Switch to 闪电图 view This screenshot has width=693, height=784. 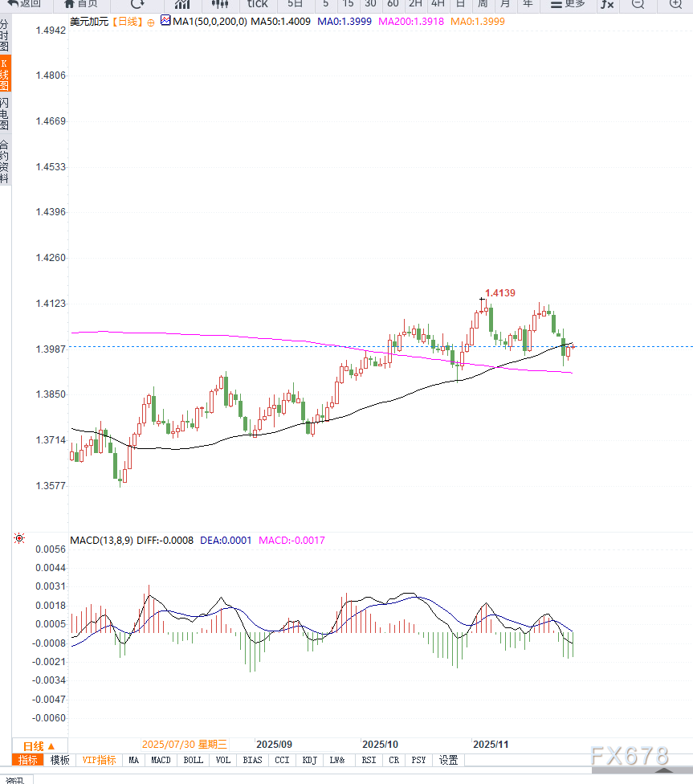click(5, 114)
